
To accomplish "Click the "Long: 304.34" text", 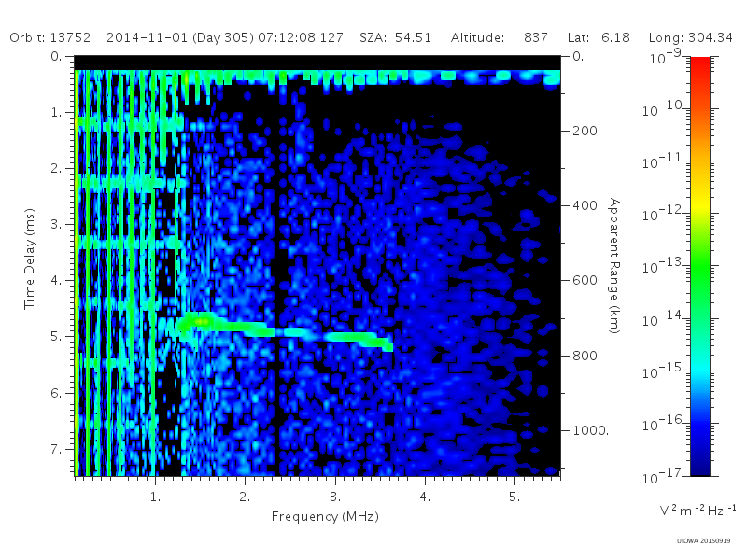I will pos(691,37).
